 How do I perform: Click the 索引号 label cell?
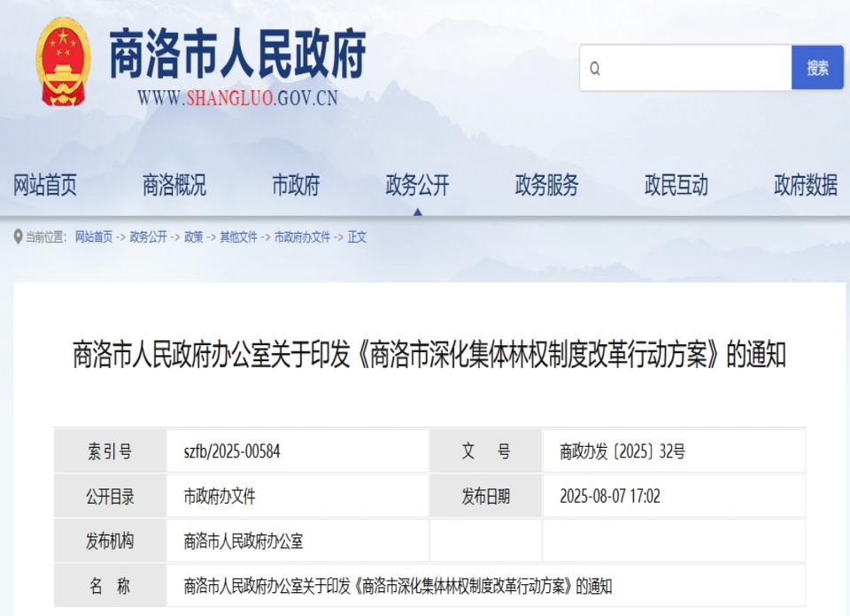pos(110,450)
